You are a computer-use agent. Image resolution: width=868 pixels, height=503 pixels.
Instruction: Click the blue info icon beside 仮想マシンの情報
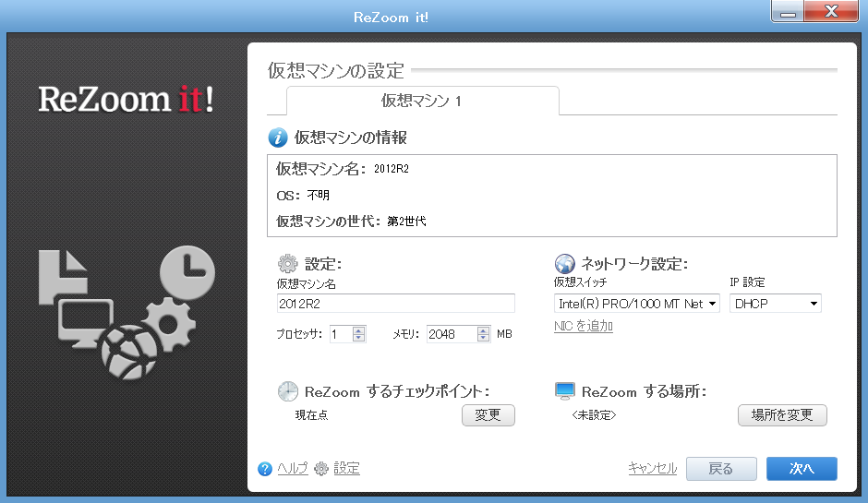(278, 138)
